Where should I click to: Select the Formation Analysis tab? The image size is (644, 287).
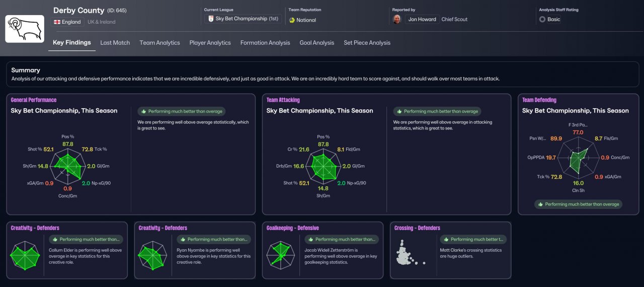coord(265,43)
